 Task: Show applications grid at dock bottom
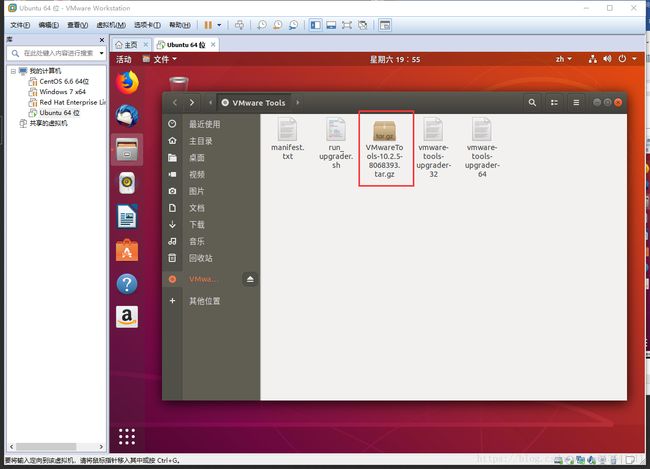click(x=127, y=437)
